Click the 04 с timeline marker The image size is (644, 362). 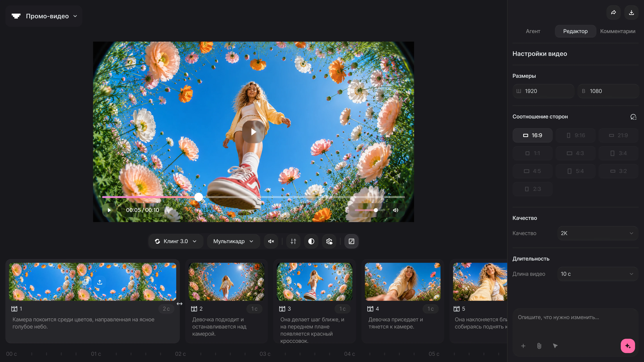pyautogui.click(x=350, y=354)
